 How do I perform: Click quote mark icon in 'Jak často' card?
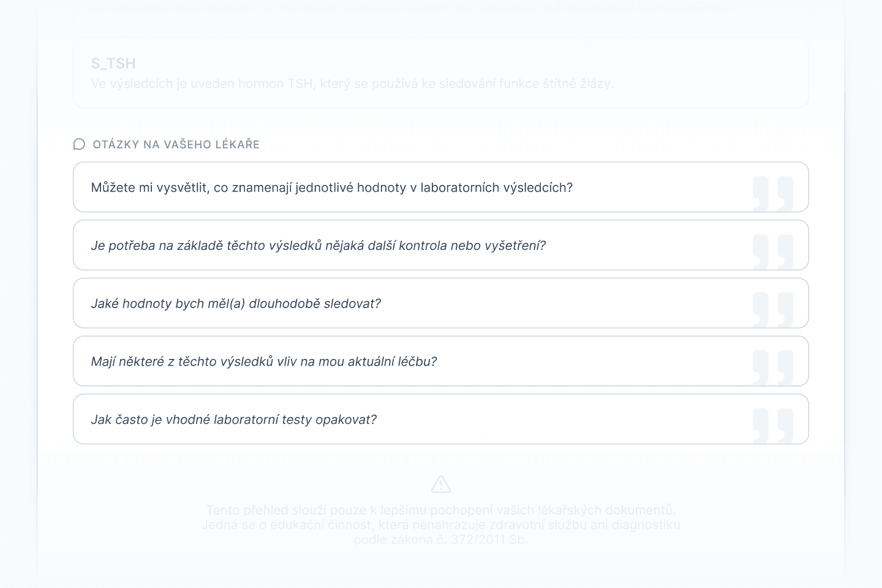pyautogui.click(x=772, y=425)
